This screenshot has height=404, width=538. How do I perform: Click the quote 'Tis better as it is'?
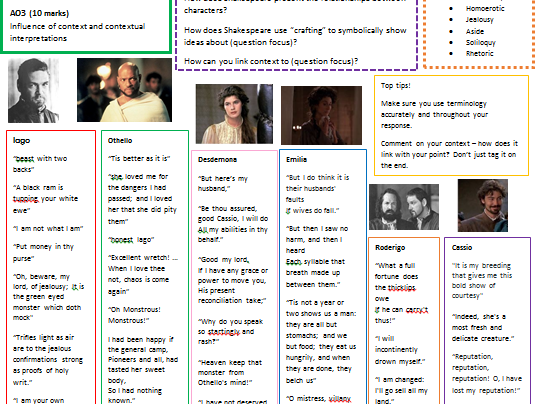pos(139,159)
